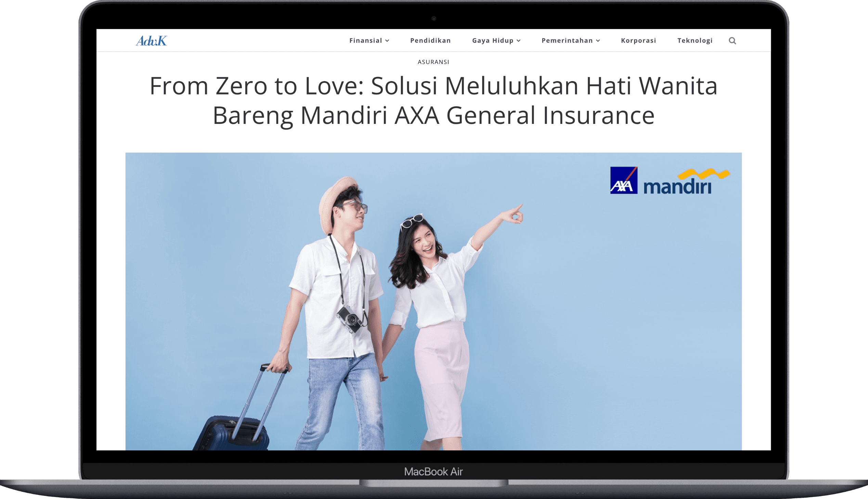Open the Korporasi section
The width and height of the screenshot is (868, 499).
(638, 40)
